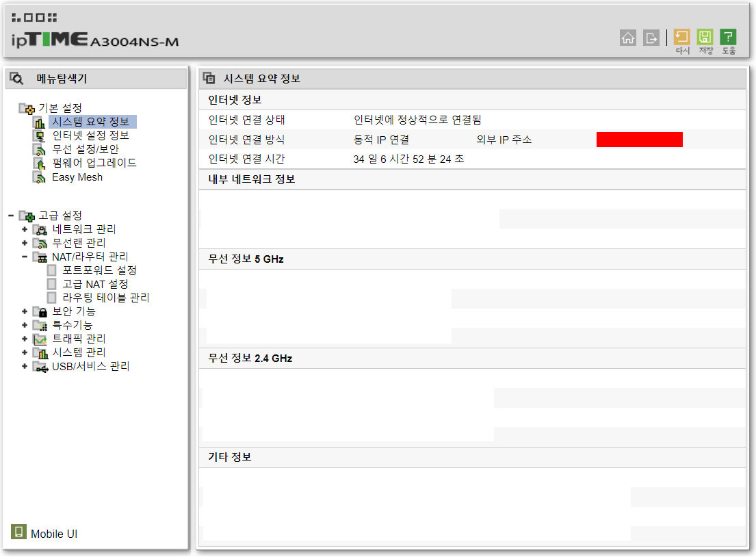Click the 무선 정보 2.4 GHz header
Image resolution: width=756 pixels, height=557 pixels.
[250, 359]
